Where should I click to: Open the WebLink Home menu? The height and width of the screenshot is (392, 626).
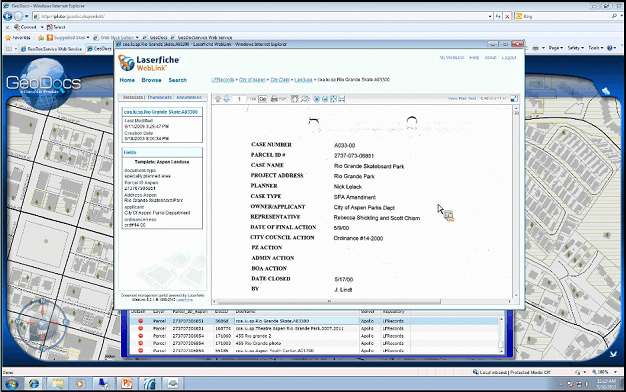[x=127, y=80]
